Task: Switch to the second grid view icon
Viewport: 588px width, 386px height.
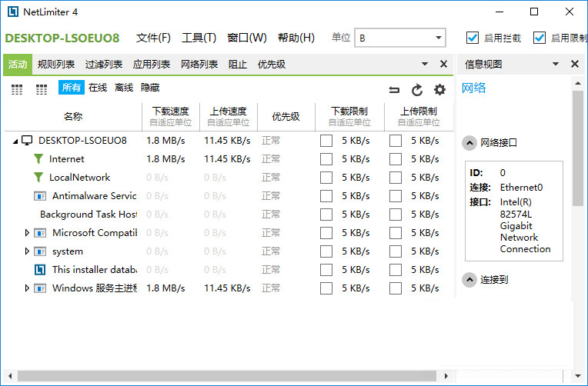Action: click(x=42, y=89)
